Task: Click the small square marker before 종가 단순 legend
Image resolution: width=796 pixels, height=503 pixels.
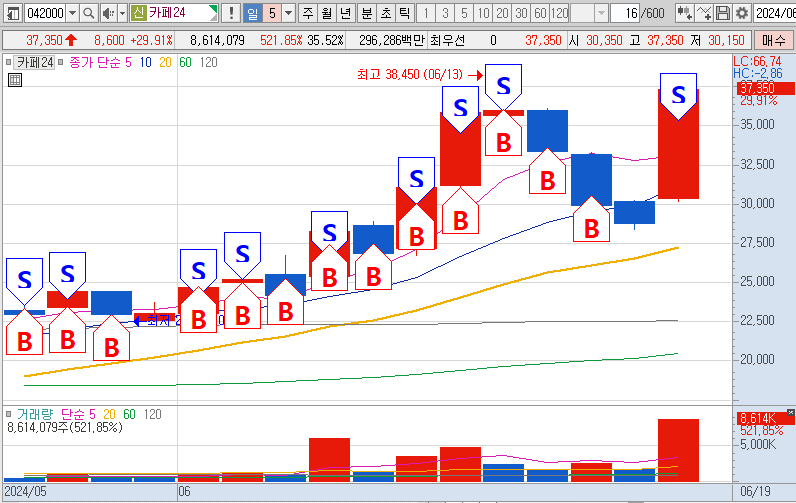Action: pos(61,62)
